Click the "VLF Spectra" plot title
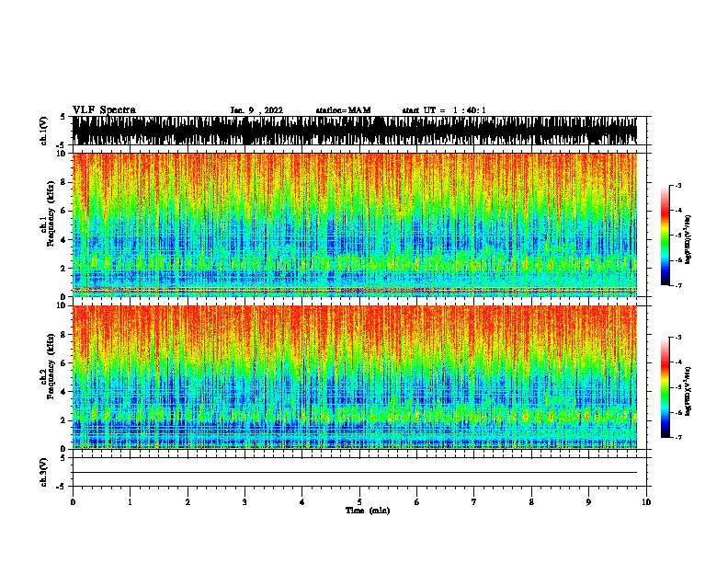The width and height of the screenshot is (728, 563). tap(104, 110)
